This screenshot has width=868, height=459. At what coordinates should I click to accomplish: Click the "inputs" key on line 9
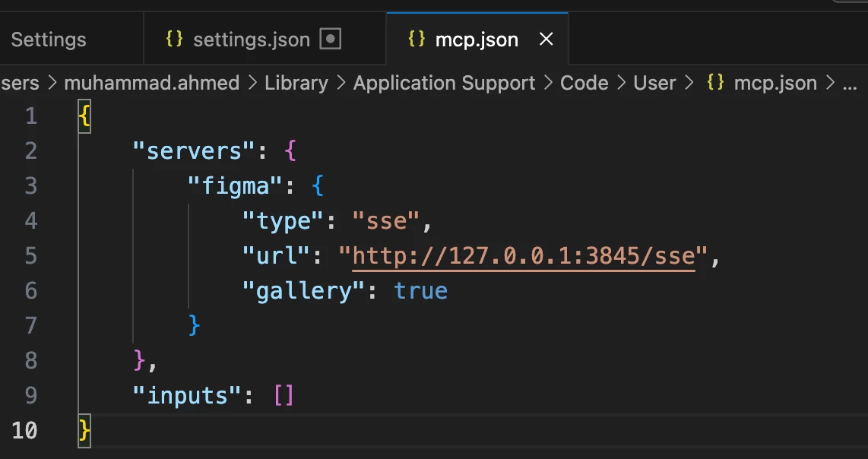[187, 395]
